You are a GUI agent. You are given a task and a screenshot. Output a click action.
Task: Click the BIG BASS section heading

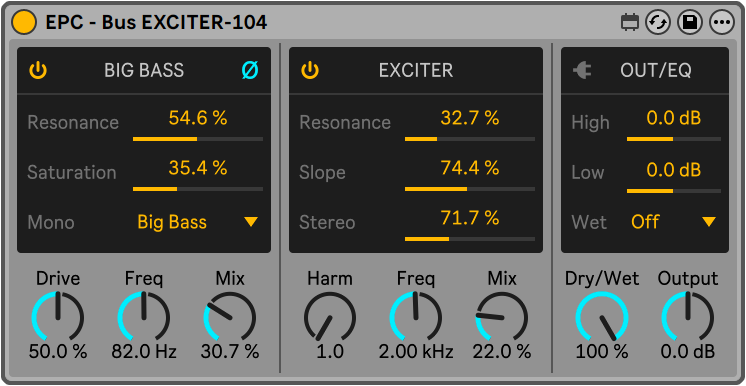(x=144, y=70)
